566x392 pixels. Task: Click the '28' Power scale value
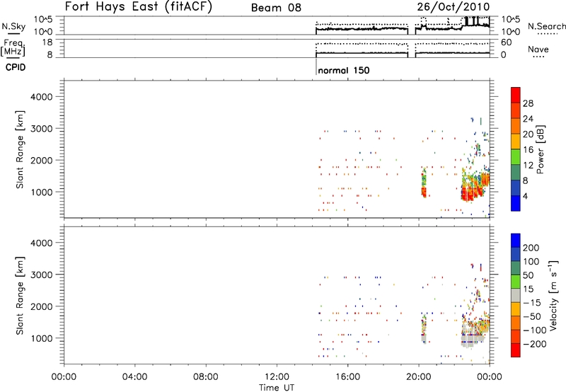tap(528, 103)
